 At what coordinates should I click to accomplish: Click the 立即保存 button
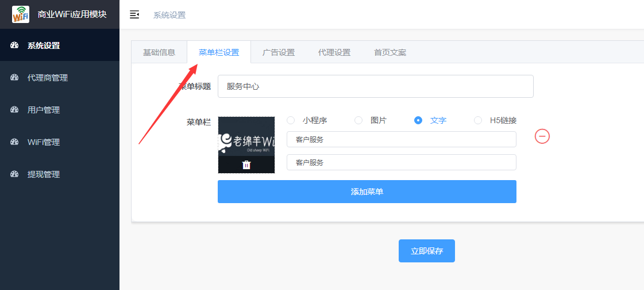pyautogui.click(x=427, y=251)
